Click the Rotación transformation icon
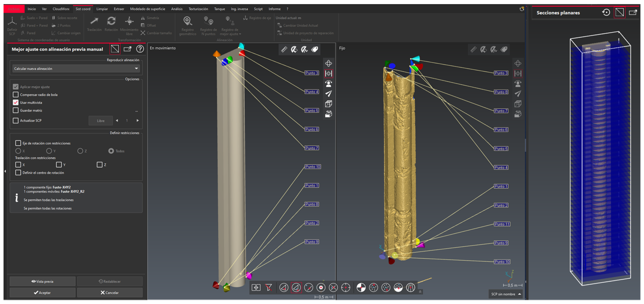Viewport: 644px width, 304px height. pyautogui.click(x=111, y=21)
